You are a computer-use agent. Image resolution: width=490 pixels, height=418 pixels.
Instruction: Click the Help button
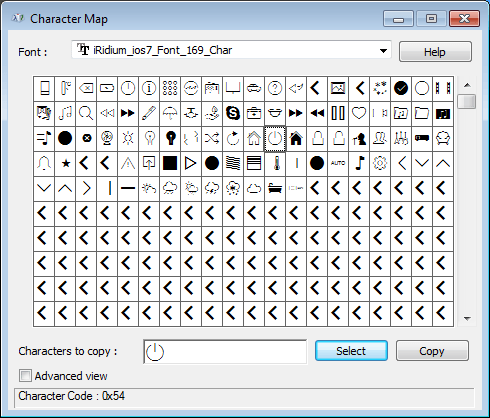[x=435, y=52]
